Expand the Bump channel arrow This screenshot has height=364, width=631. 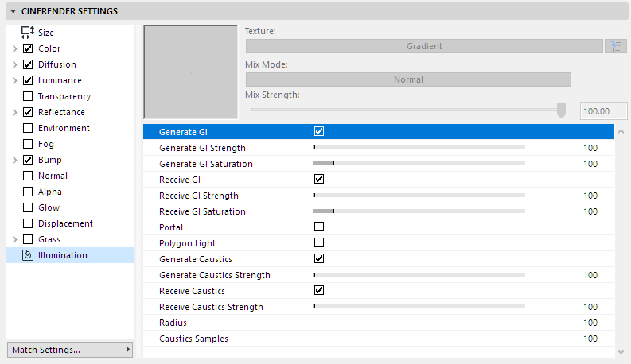15,160
